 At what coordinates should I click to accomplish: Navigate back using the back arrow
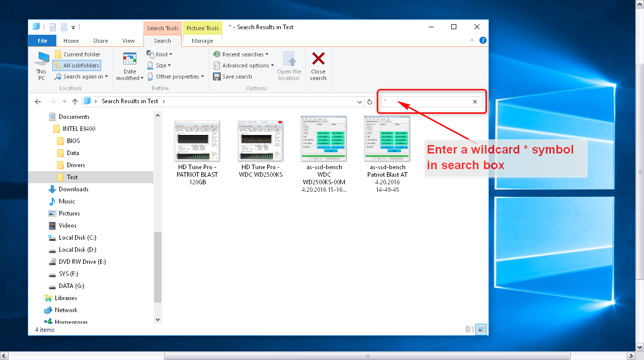pos(38,101)
